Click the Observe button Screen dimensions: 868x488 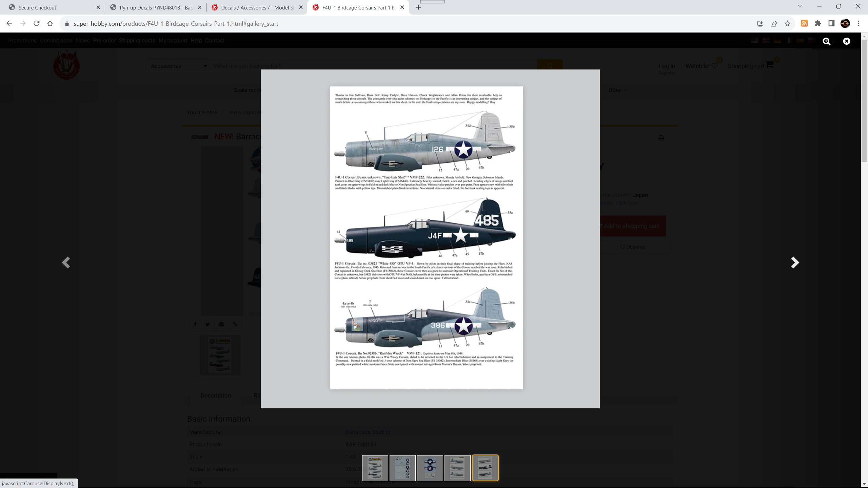(x=633, y=247)
